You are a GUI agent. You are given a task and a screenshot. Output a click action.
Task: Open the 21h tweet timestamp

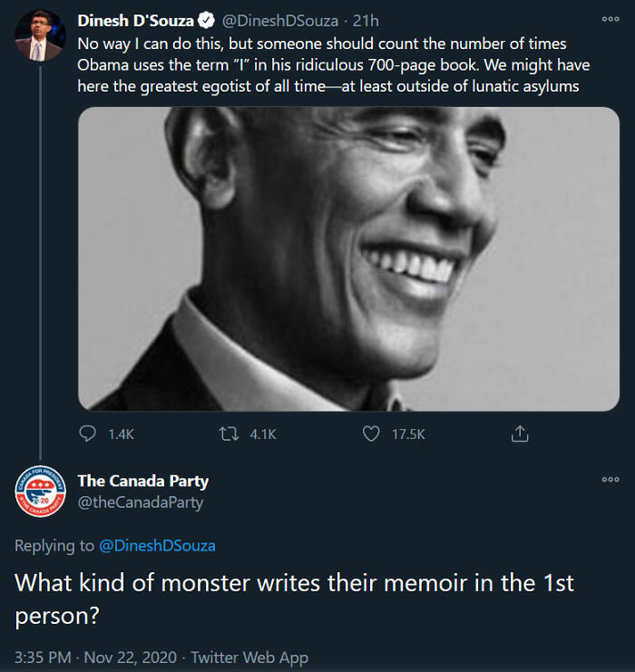pyautogui.click(x=366, y=20)
